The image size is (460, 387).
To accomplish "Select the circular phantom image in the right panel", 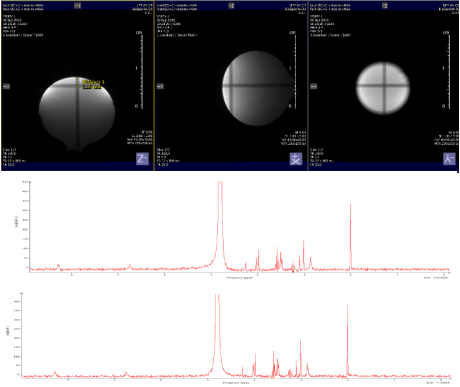I will (x=383, y=88).
